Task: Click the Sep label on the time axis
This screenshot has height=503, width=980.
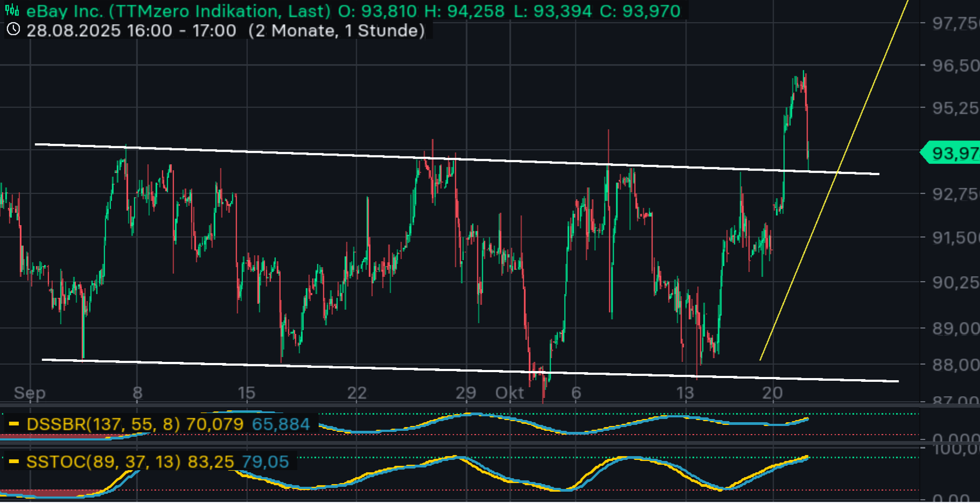Action: point(30,393)
